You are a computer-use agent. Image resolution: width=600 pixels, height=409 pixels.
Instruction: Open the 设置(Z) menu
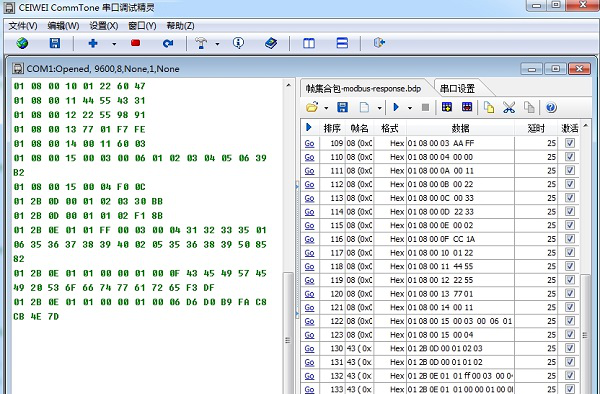click(103, 25)
